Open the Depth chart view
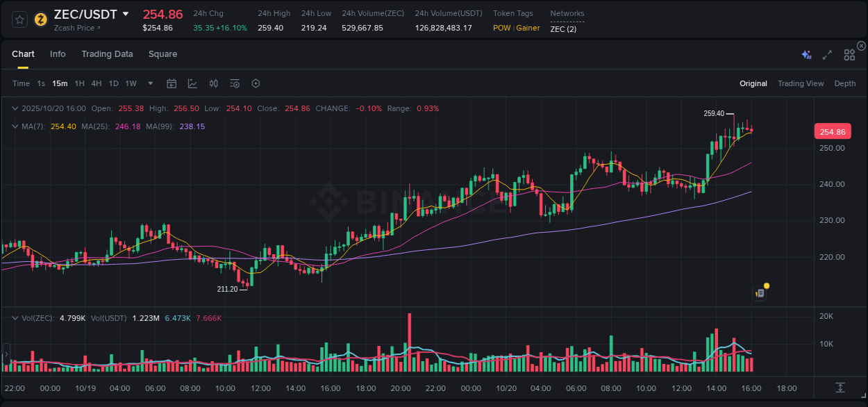Image resolution: width=868 pixels, height=407 pixels. point(844,83)
